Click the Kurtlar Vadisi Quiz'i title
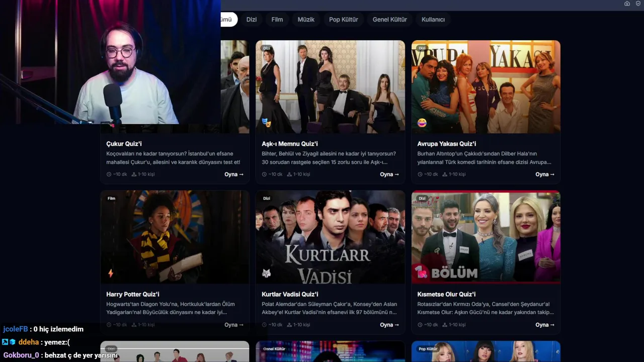 [x=290, y=294]
